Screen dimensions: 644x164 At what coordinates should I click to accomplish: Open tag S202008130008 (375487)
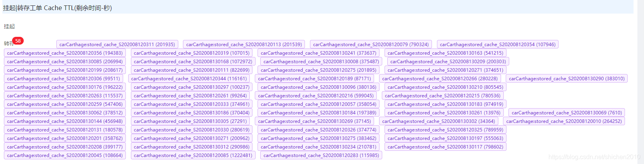click(x=321, y=62)
